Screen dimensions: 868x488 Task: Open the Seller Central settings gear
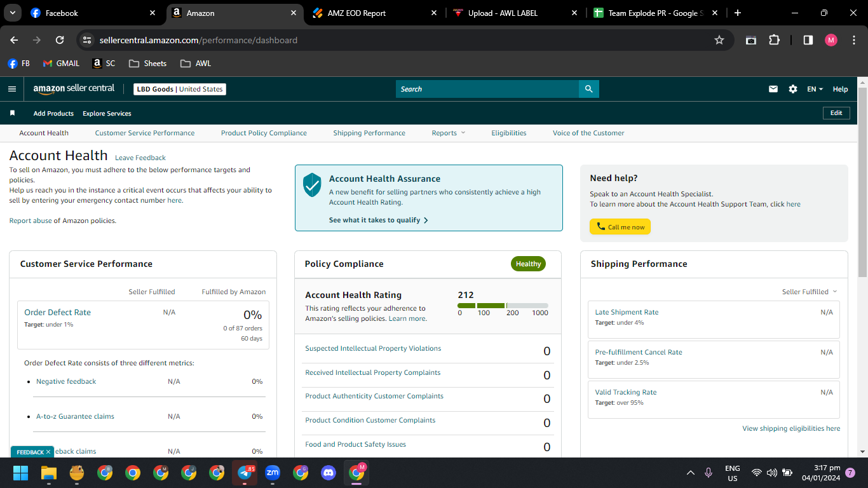793,89
